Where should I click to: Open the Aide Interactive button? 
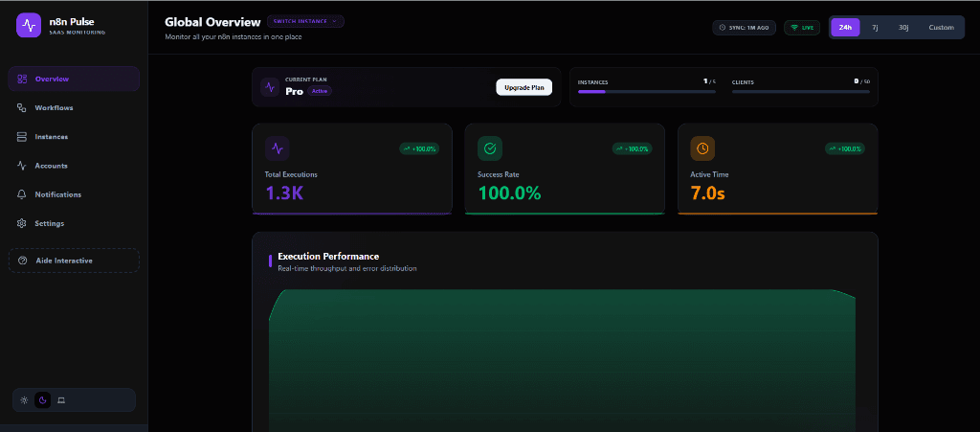click(x=74, y=261)
